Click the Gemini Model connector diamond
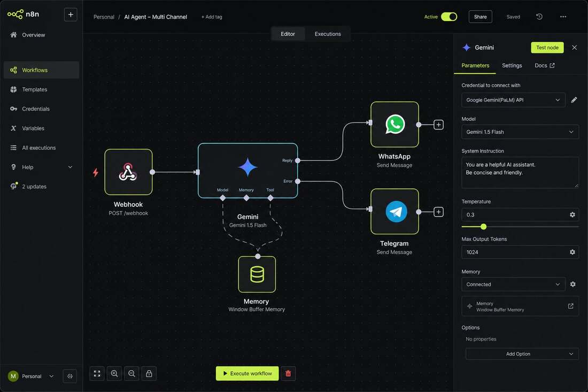This screenshot has width=588, height=392. point(223,198)
